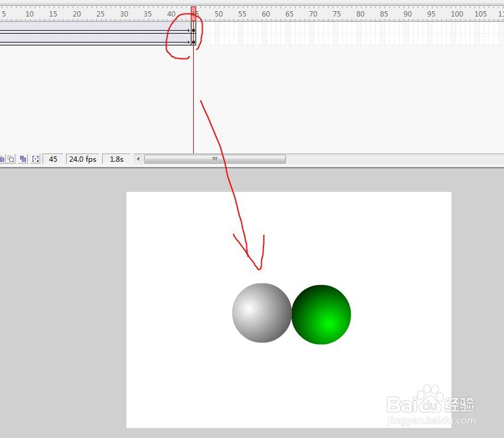The width and height of the screenshot is (504, 438).
Task: Toggle Edit Multiple Frames button
Action: coord(23,159)
